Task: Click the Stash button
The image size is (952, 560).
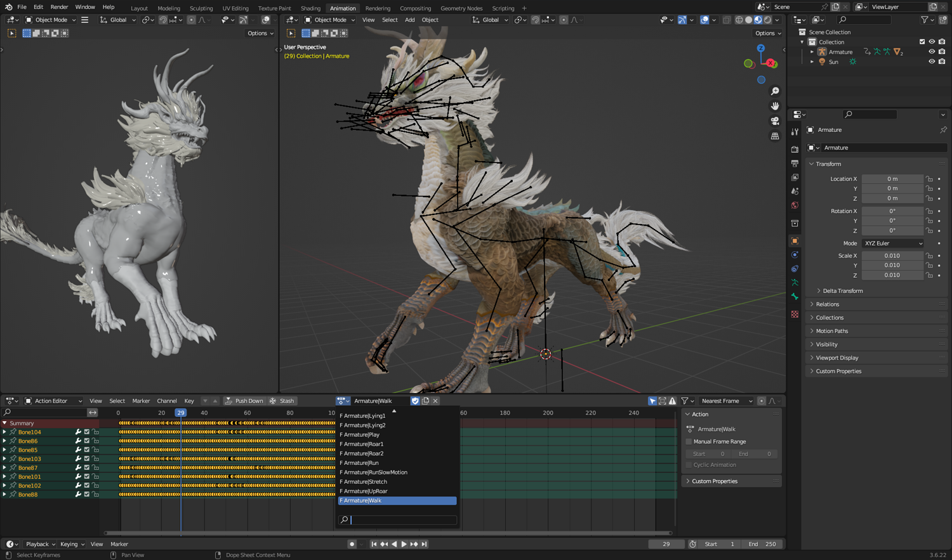Action: pos(282,401)
